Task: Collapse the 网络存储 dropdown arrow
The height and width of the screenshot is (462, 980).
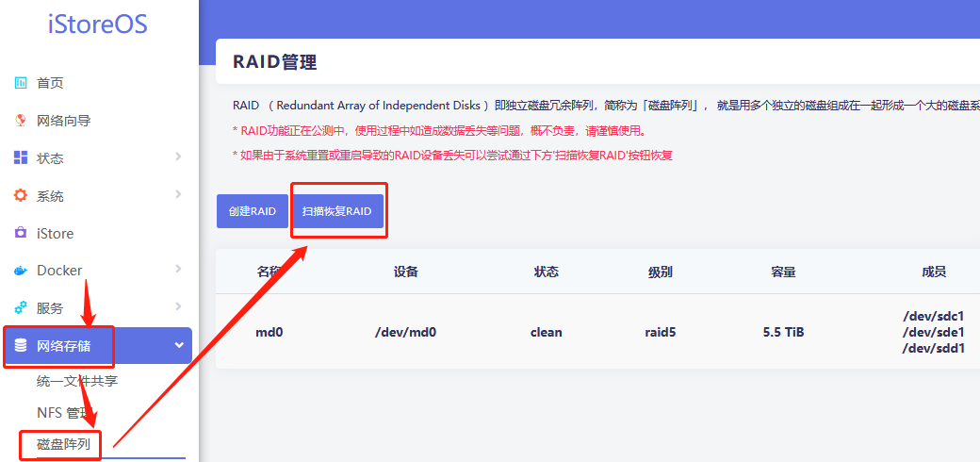Action: [x=179, y=345]
